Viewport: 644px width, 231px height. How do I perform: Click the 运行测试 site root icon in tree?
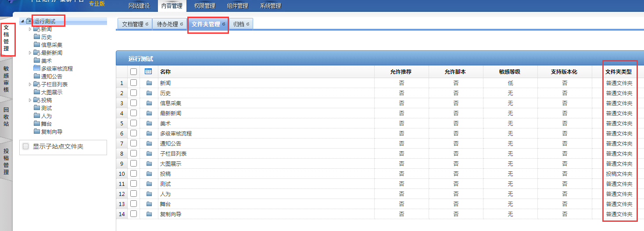coord(29,21)
